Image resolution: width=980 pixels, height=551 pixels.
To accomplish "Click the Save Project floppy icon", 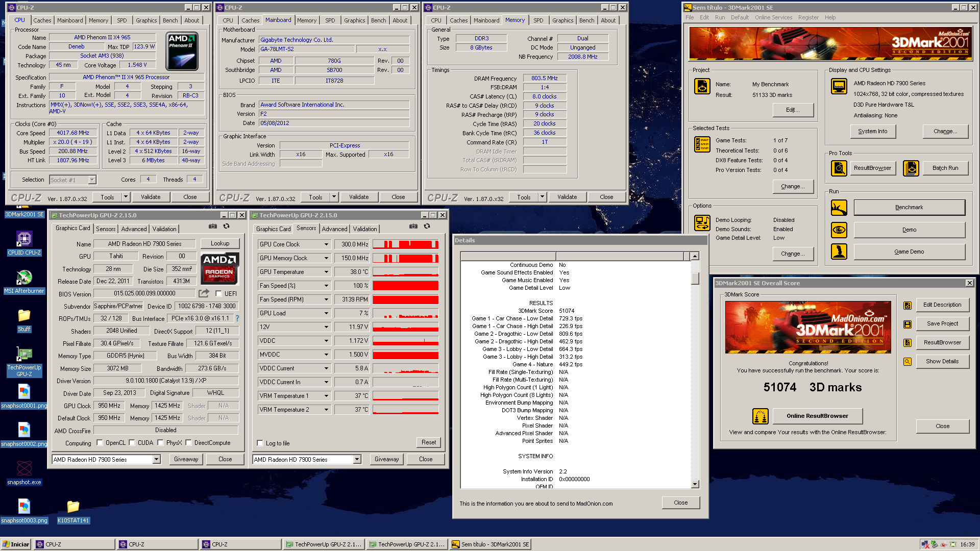I will coord(908,324).
